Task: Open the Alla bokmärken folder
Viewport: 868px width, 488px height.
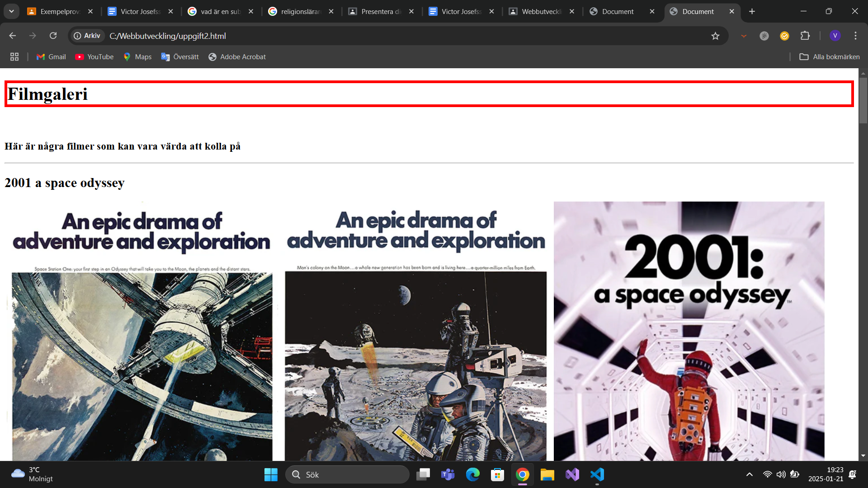Action: 830,56
